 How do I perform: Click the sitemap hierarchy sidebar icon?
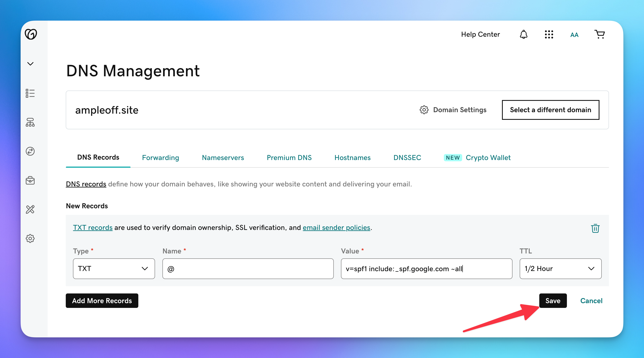click(x=30, y=122)
